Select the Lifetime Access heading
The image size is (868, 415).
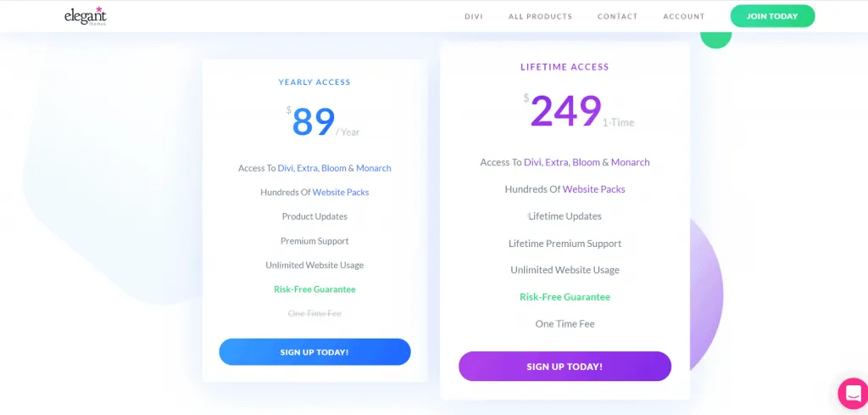click(565, 67)
